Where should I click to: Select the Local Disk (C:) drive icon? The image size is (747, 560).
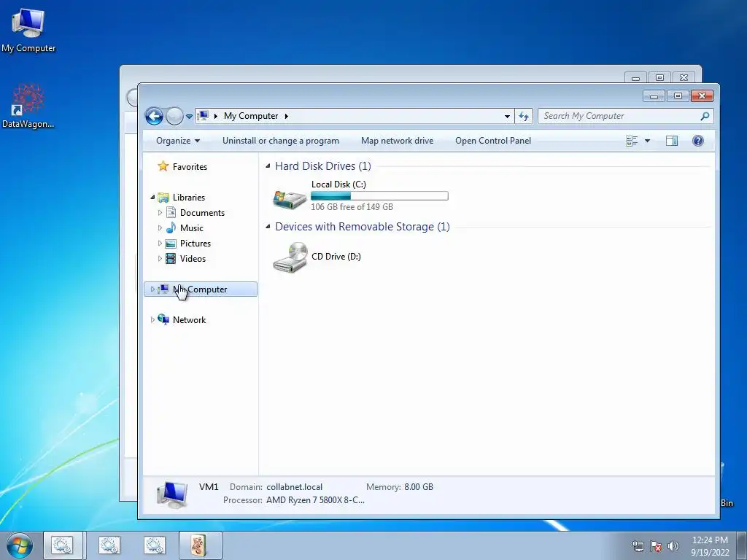click(289, 198)
